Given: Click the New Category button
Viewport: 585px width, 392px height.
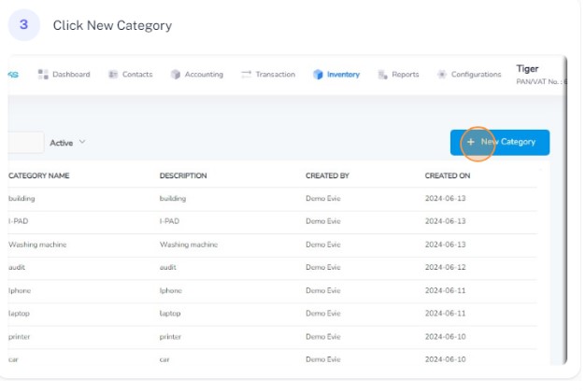Looking at the screenshot, I should 500,143.
